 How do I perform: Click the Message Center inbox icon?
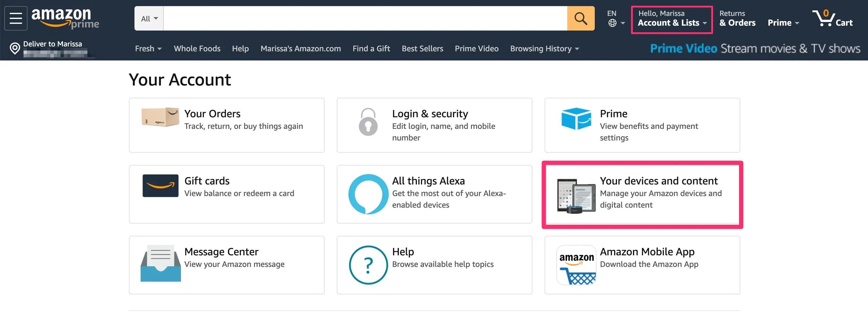[x=160, y=264]
